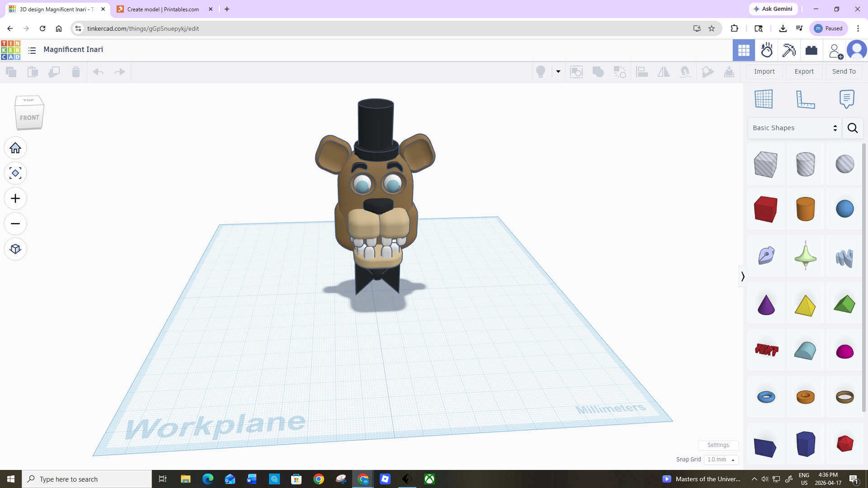Open the user profile avatar
The image size is (868, 488).
tap(857, 50)
